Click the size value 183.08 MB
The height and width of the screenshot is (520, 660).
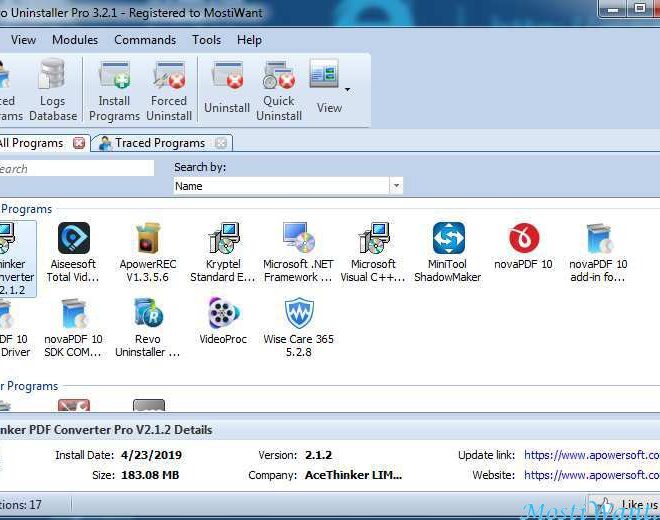pos(150,475)
